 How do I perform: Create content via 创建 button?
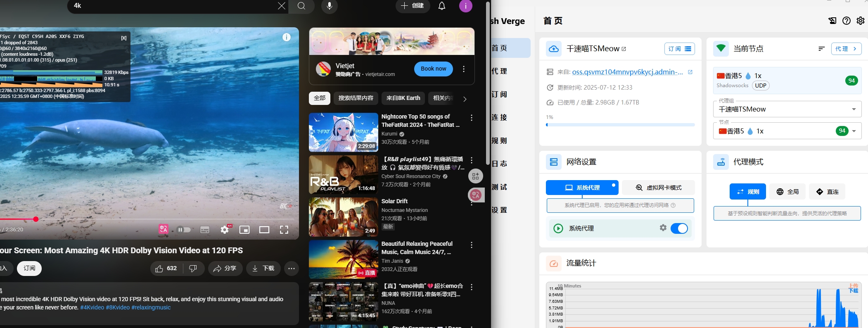(413, 6)
